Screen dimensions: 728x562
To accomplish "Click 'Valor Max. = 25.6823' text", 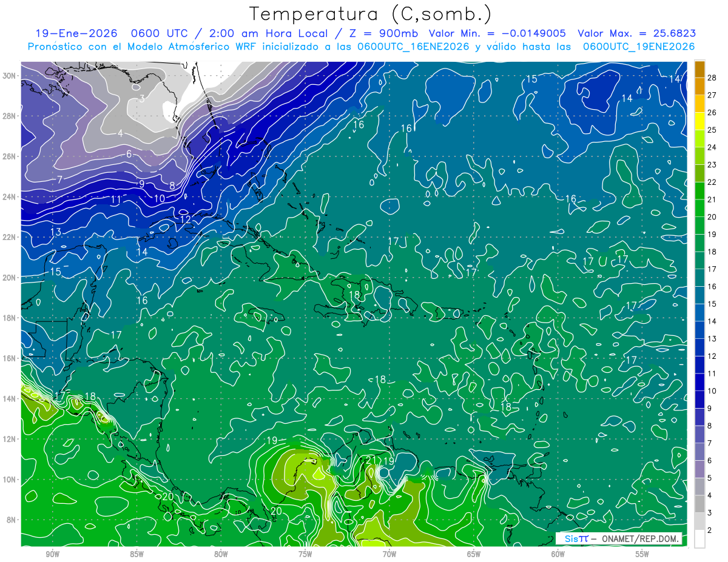I will tap(636, 33).
